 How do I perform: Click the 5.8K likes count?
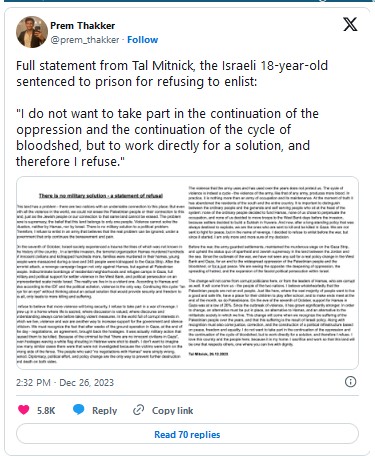point(46,410)
